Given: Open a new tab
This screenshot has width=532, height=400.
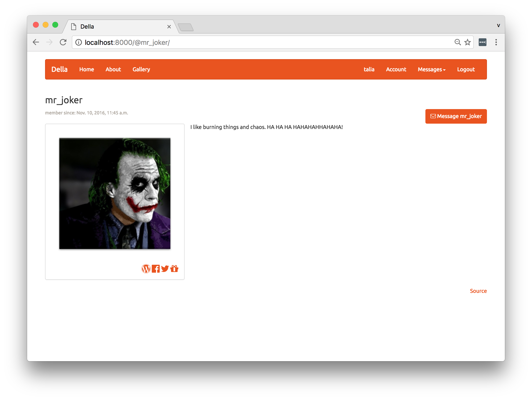Looking at the screenshot, I should [186, 27].
